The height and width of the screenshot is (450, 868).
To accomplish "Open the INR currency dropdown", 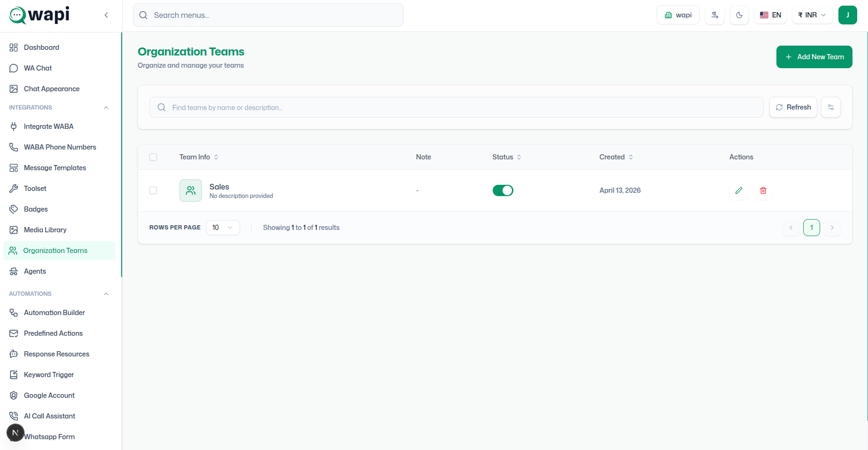I will pos(812,15).
